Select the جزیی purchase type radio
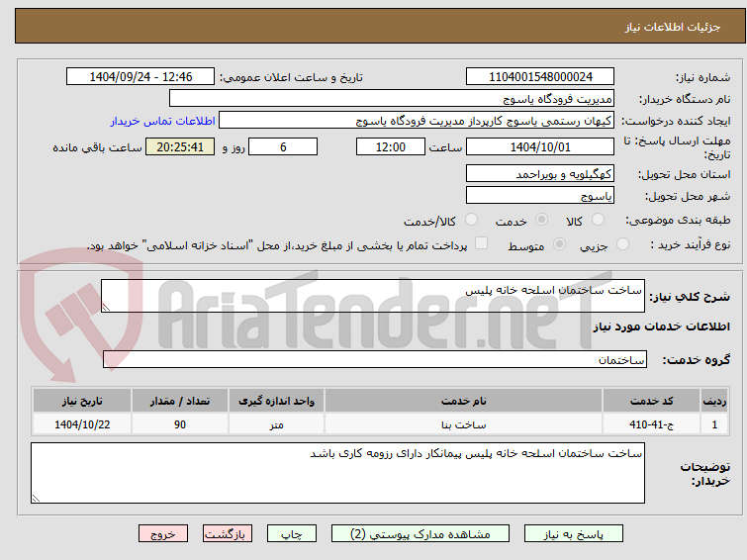Image resolution: width=747 pixels, height=560 pixels. 622,244
